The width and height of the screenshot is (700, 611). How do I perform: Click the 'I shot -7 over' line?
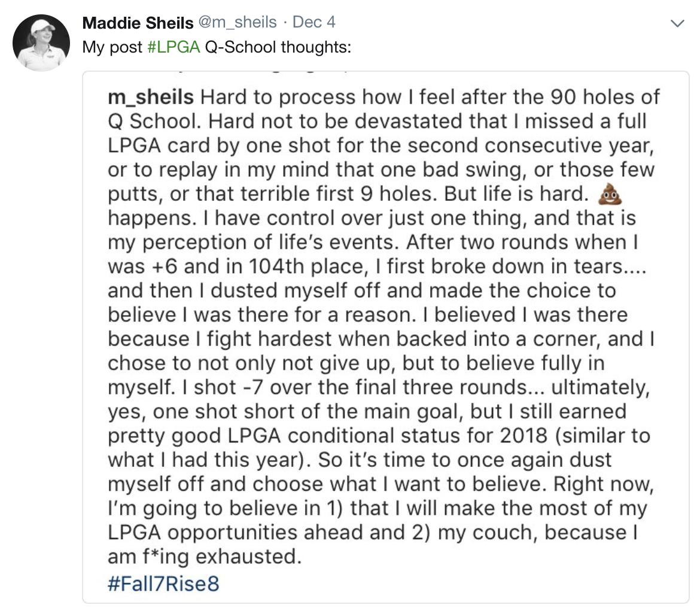tap(379, 387)
